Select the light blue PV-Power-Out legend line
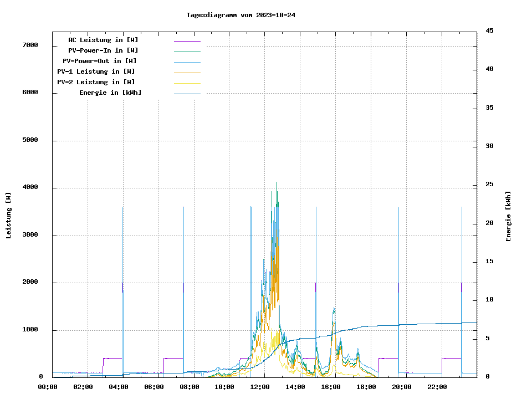This screenshot has width=532, height=399. coord(187,62)
